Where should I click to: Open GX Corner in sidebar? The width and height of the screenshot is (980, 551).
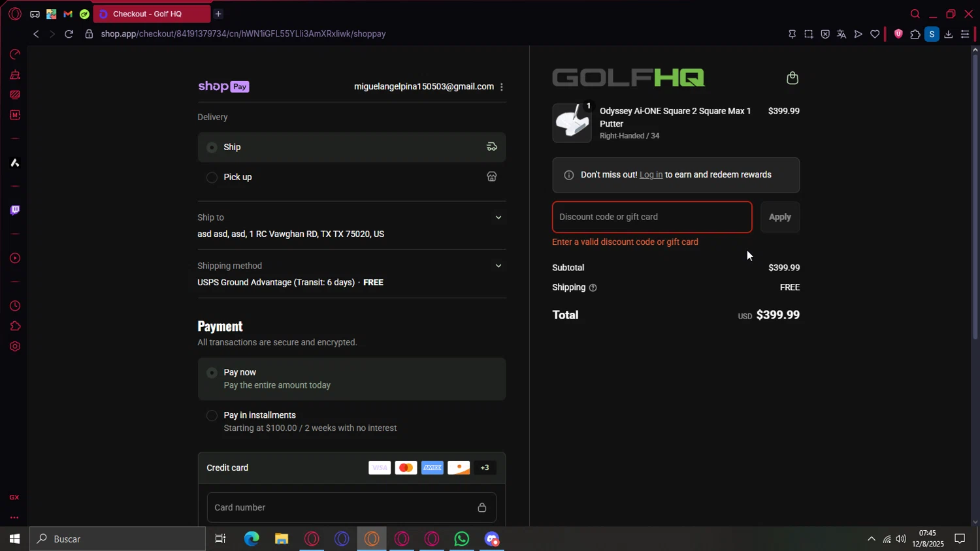click(x=14, y=497)
